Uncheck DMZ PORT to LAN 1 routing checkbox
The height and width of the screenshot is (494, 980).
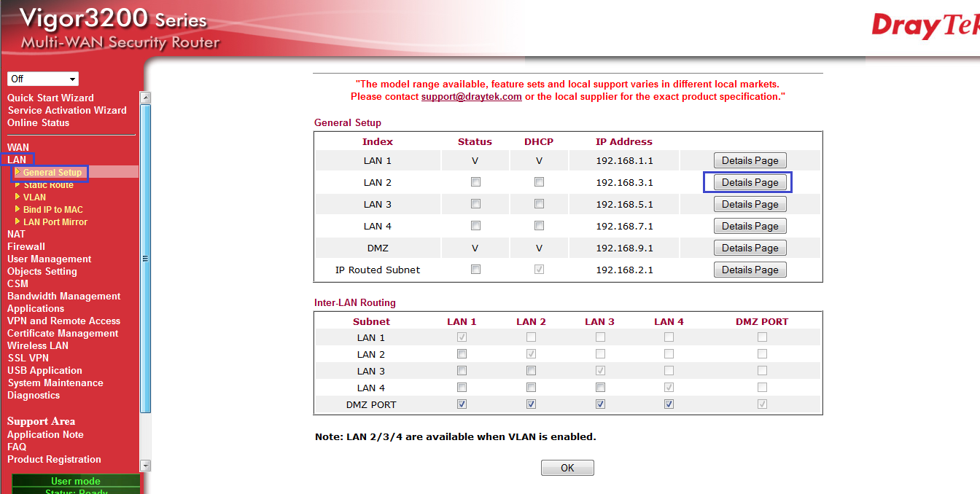(462, 404)
